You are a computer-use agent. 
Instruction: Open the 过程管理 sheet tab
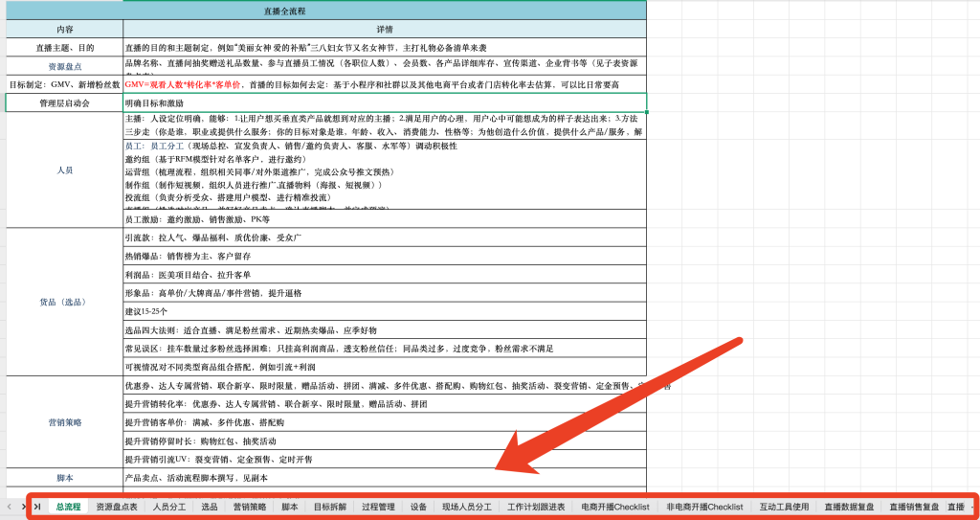[x=378, y=507]
